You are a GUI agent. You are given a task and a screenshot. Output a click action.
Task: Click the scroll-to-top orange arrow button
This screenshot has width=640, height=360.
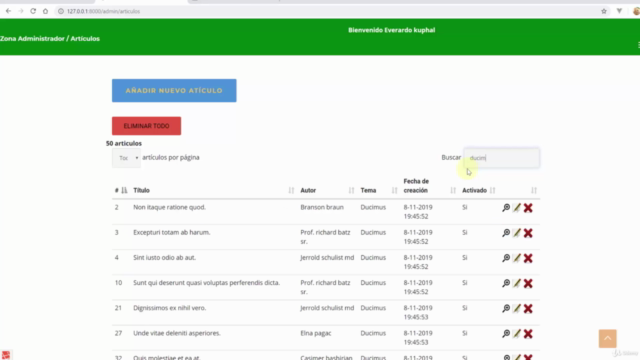[608, 338]
